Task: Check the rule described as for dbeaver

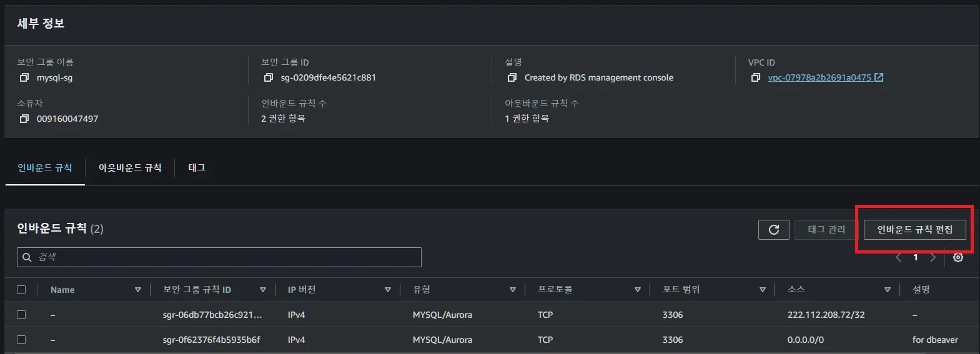Action: point(21,340)
